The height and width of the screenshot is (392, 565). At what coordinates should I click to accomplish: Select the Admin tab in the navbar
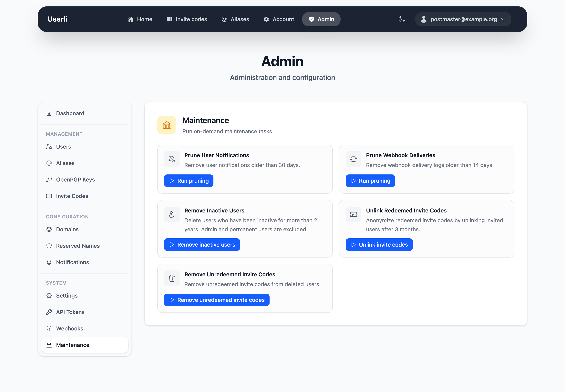coord(321,19)
